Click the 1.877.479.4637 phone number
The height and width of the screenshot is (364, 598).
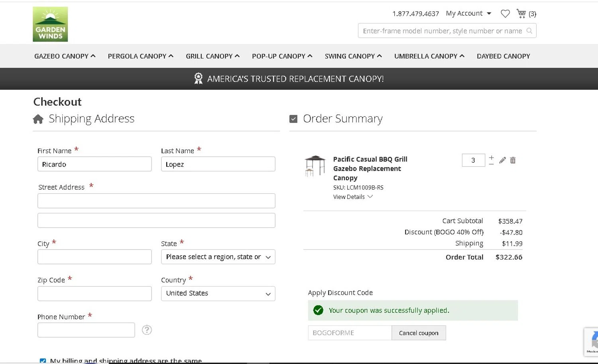click(416, 14)
